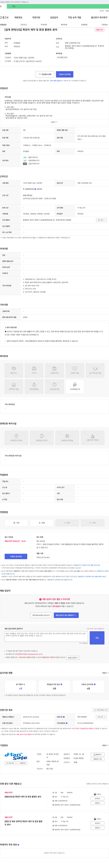
Task: Click 새창보기 for 범용선반공 posting
Action: 98,803
